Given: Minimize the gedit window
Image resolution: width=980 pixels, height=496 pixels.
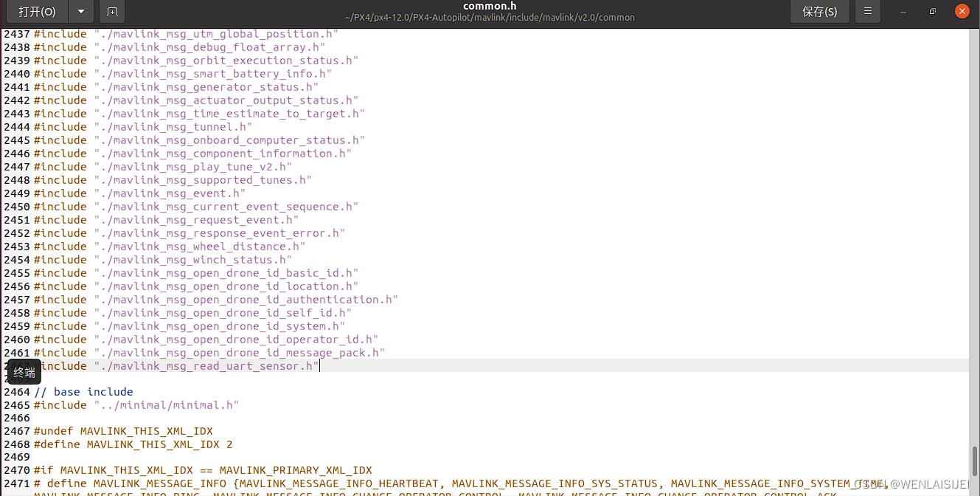Looking at the screenshot, I should pos(903,12).
